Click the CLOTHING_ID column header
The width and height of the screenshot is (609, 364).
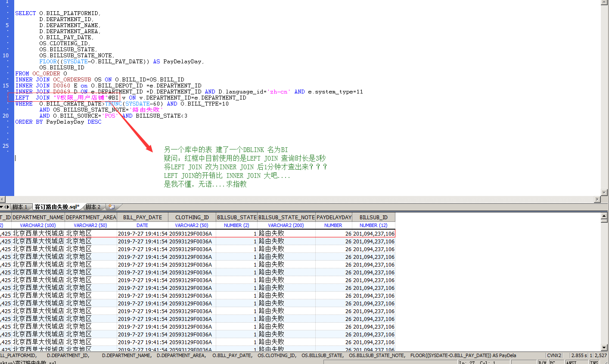tap(192, 218)
